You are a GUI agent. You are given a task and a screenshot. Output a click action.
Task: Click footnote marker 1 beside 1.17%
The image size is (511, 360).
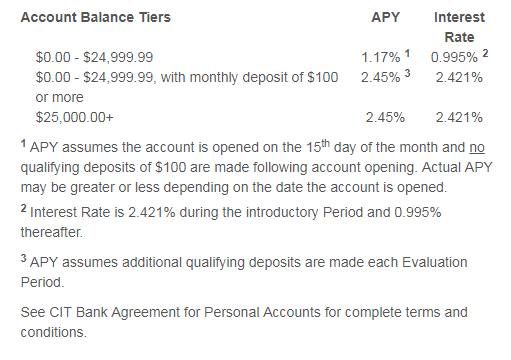pos(407,53)
